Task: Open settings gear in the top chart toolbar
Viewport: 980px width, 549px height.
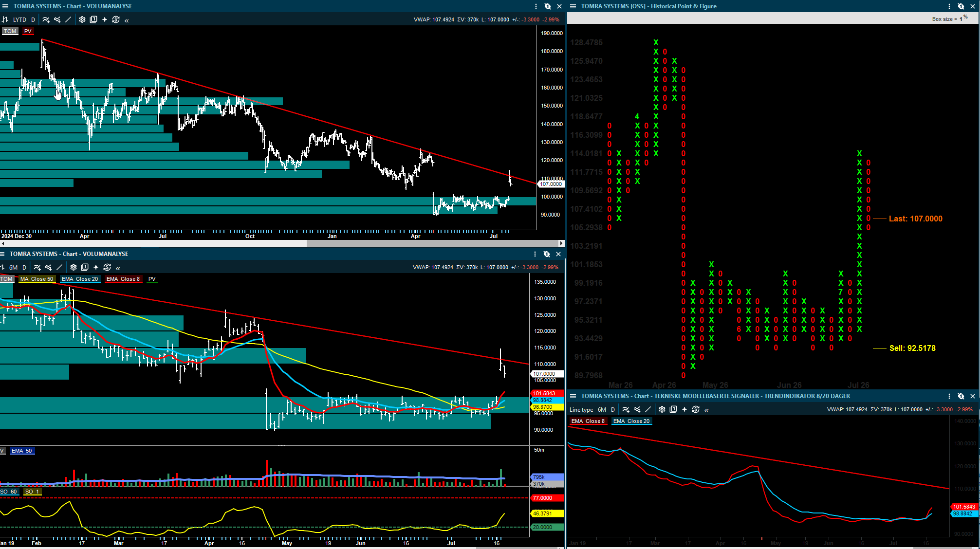Action: pyautogui.click(x=82, y=19)
